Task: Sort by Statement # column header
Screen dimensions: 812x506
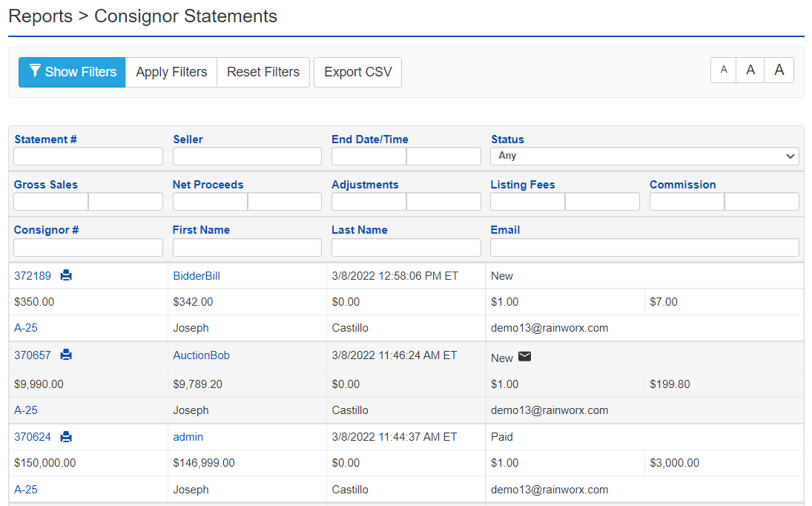Action: point(45,139)
